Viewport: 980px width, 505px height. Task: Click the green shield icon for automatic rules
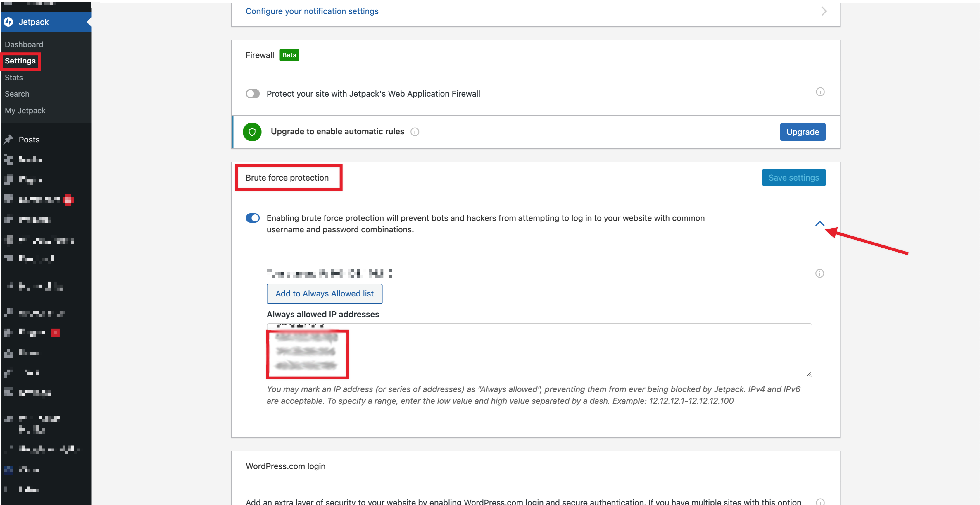[252, 132]
